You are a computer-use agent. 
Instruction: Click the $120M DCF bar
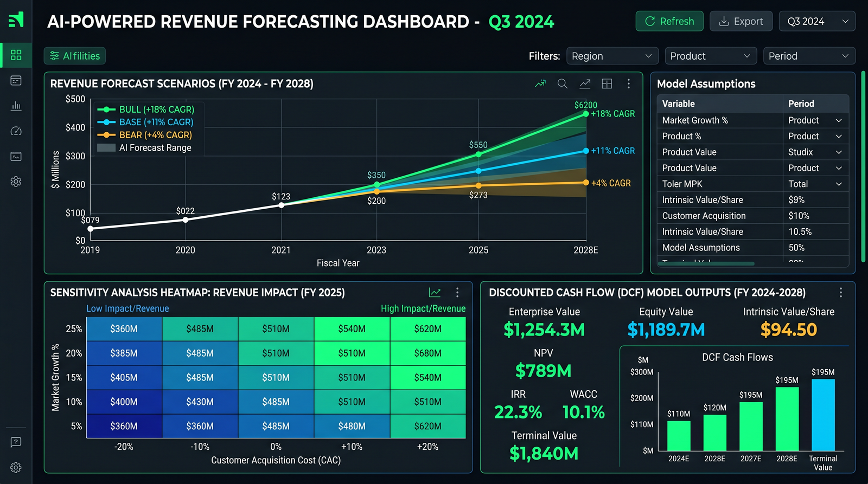715,433
